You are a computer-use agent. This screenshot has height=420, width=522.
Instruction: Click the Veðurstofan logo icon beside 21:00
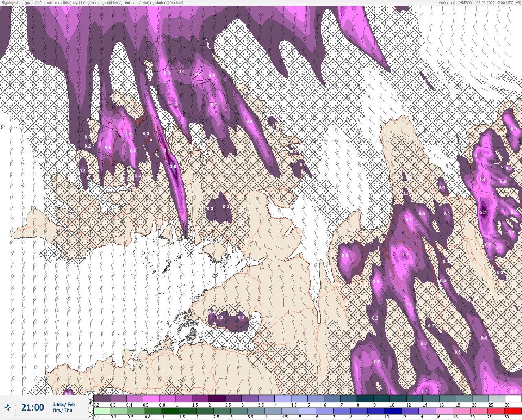pos(8,407)
